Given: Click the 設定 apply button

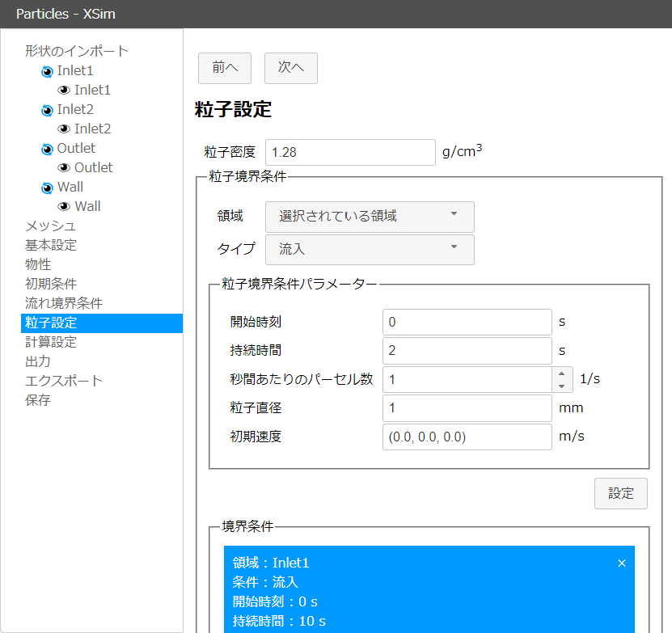Looking at the screenshot, I should pyautogui.click(x=620, y=493).
